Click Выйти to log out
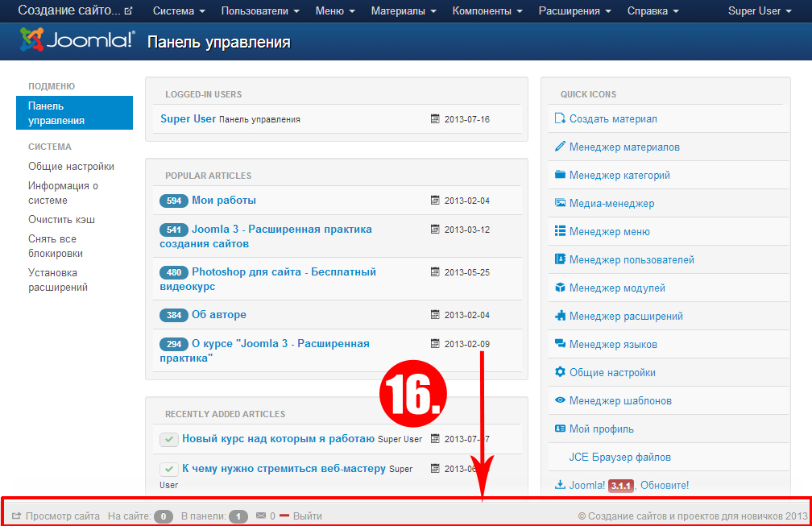Screen dimensions: 812x526 307,516
